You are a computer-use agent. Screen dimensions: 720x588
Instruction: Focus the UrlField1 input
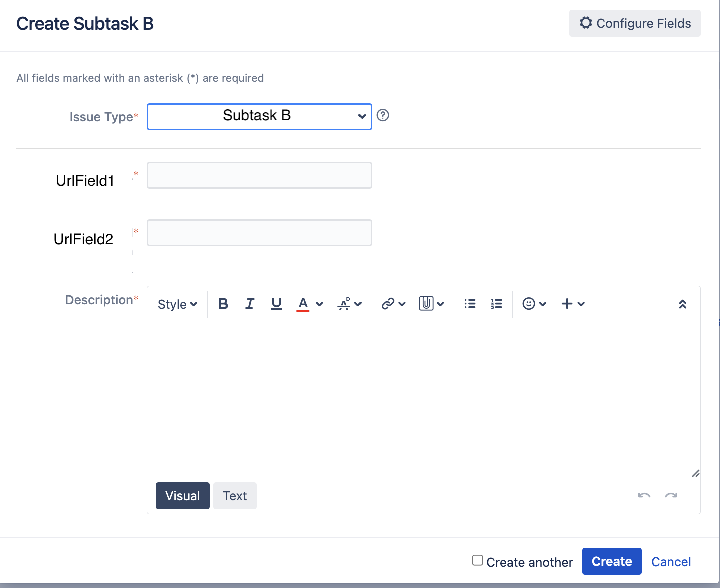click(x=259, y=175)
